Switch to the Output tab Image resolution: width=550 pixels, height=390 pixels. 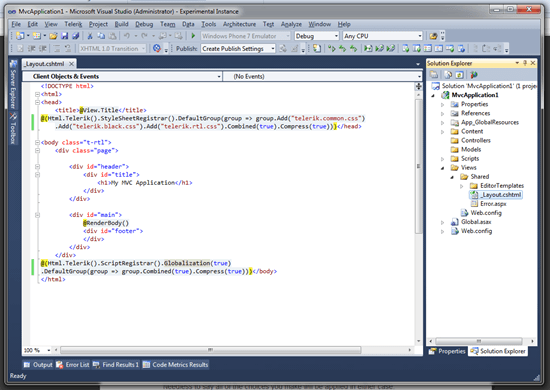tap(38, 365)
